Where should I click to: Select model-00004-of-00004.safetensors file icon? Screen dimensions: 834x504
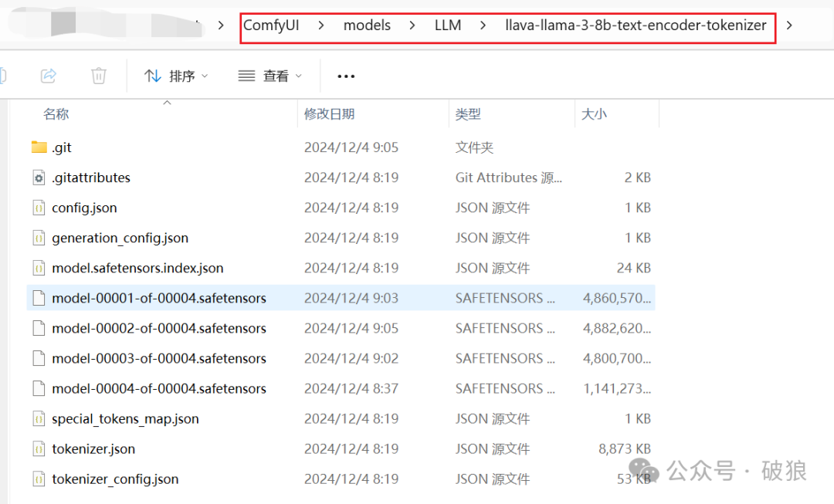click(x=39, y=389)
